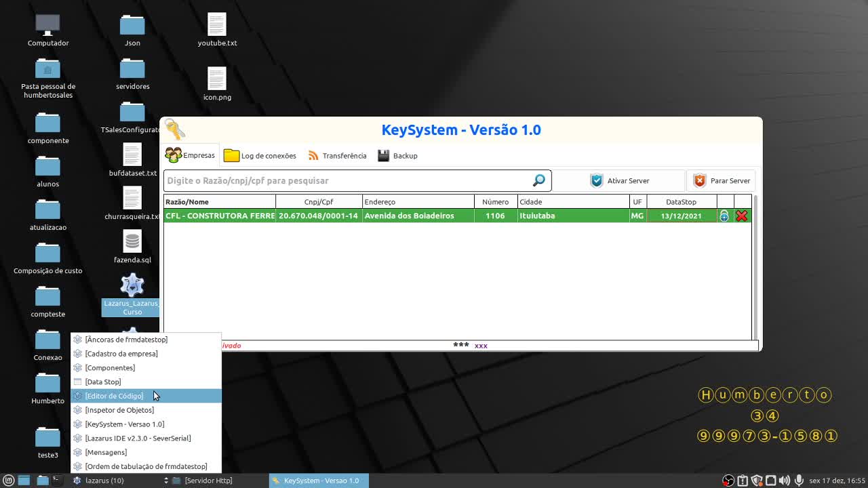Select the fazenda.sql database file
Viewport: 868px width, 488px height.
tap(132, 247)
